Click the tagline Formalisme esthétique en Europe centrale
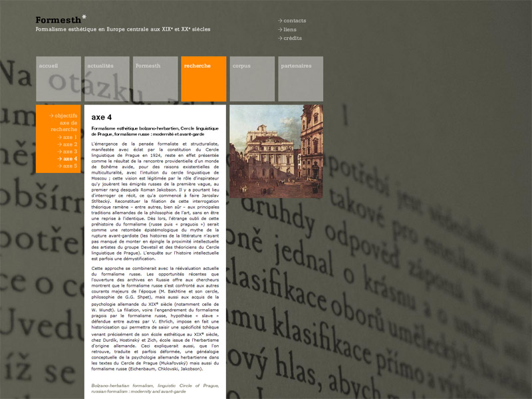 click(123, 29)
